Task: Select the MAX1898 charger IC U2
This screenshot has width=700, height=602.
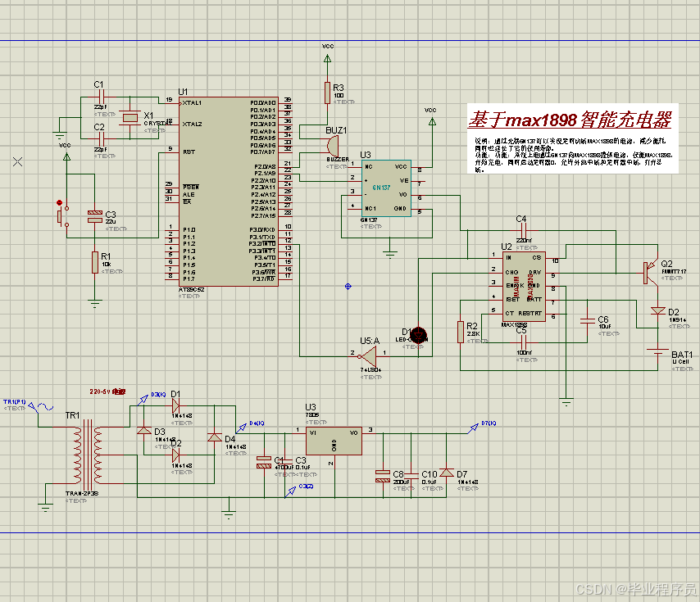Action: click(x=524, y=286)
